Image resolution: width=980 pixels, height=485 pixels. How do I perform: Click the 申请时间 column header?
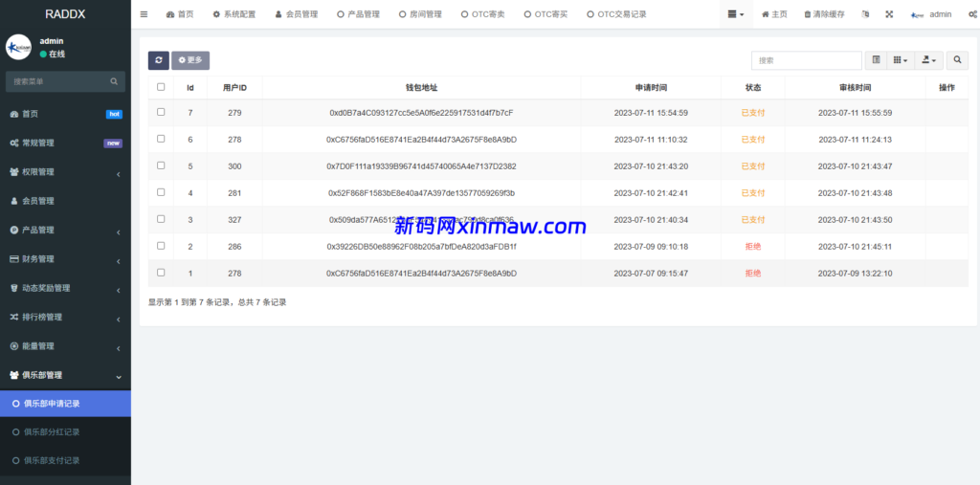click(x=651, y=88)
